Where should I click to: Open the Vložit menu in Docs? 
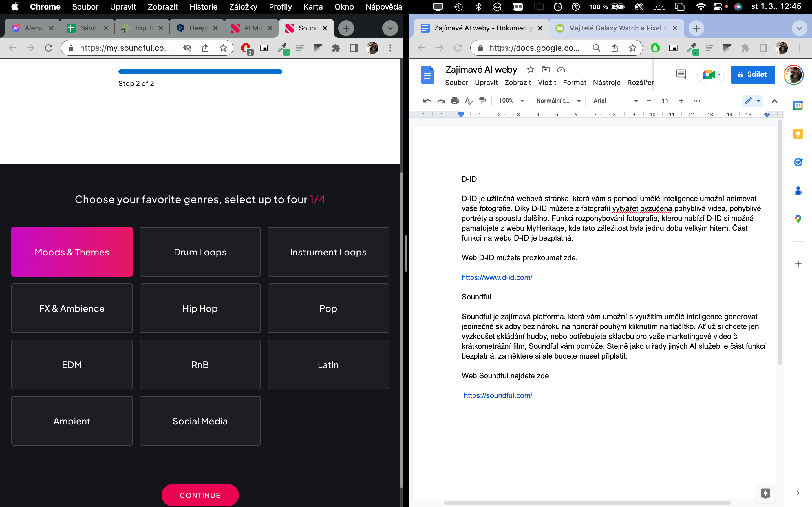(x=547, y=83)
